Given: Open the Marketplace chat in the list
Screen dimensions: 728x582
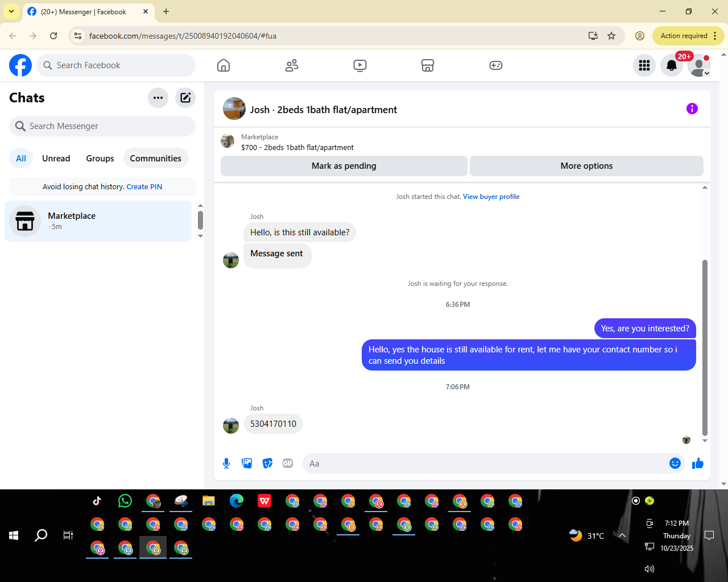Looking at the screenshot, I should point(98,221).
